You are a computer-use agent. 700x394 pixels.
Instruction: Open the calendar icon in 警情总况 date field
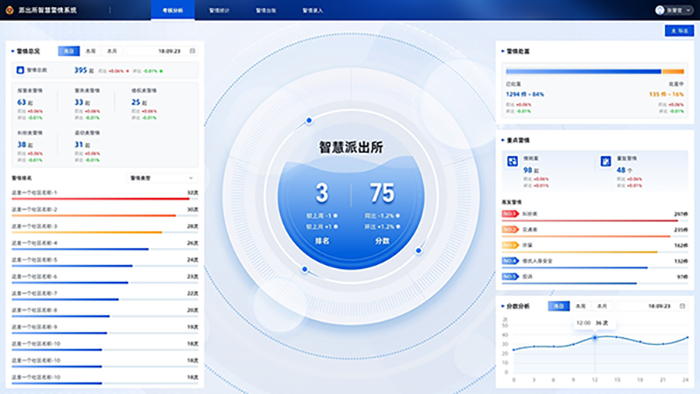(x=192, y=51)
